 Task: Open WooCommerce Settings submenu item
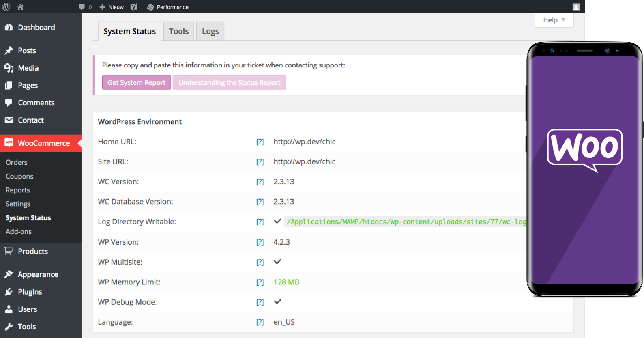18,204
